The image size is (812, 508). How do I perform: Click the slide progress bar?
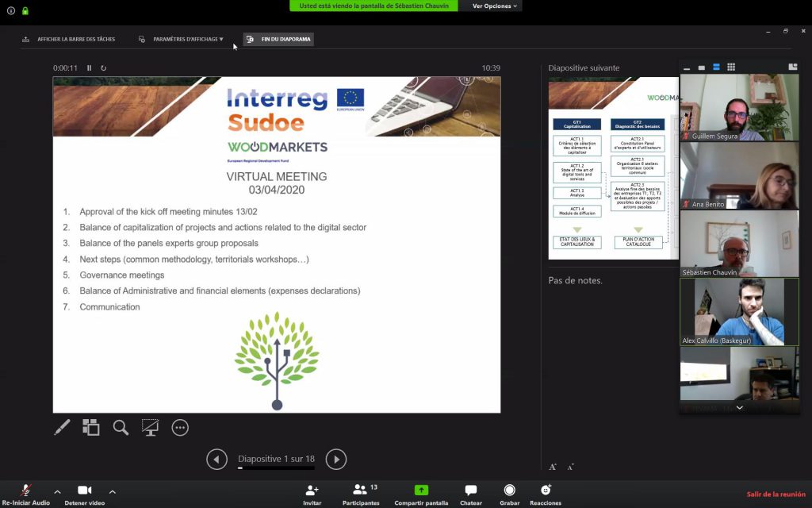pos(276,468)
